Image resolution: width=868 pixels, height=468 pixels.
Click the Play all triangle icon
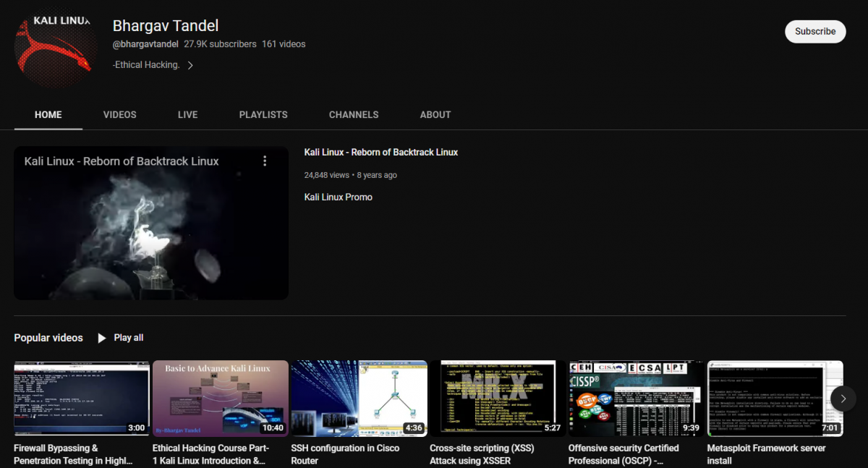(102, 338)
